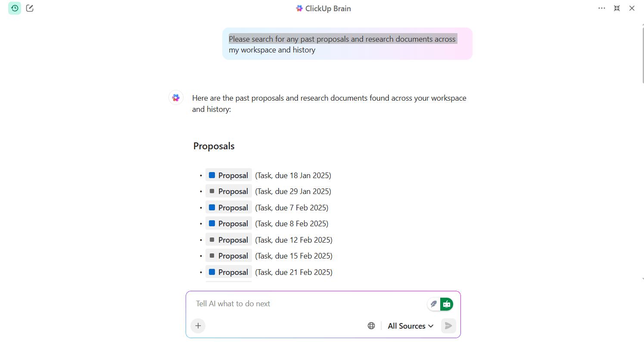Start a new chat with the compose icon
Screen dimensions: 644x342
click(x=30, y=8)
